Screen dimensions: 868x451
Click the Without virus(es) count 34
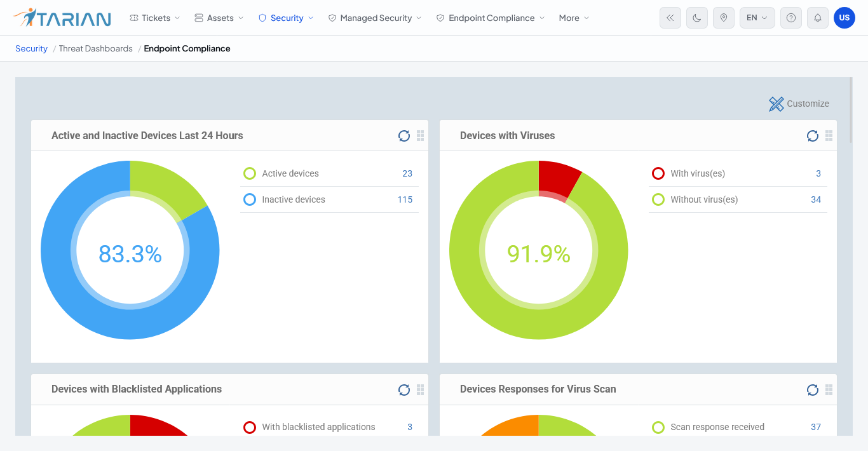point(816,199)
